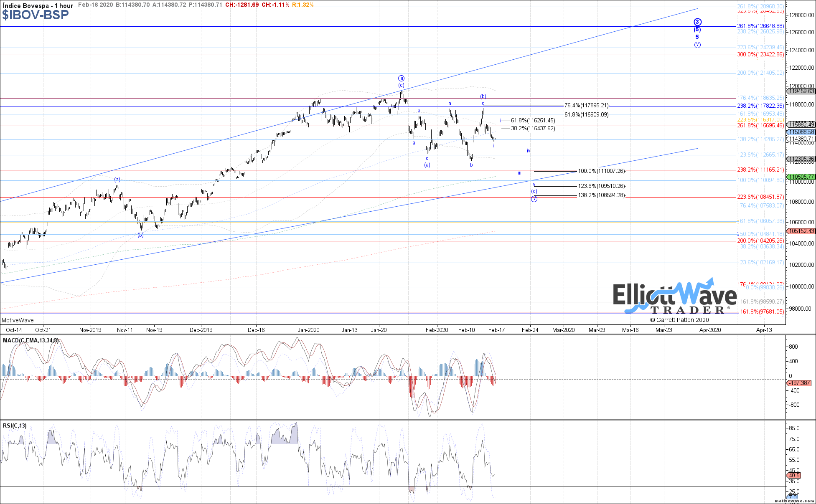Click the 119459.63 price axis tag
This screenshot has height=504, width=816.
click(x=802, y=91)
